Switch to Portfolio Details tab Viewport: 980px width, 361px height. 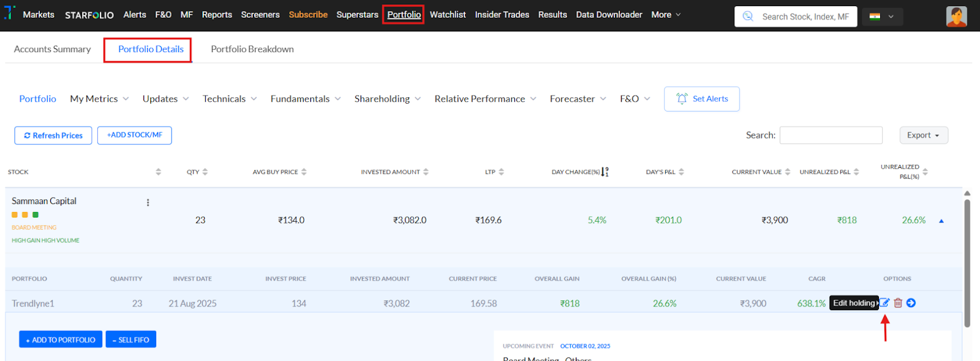[x=151, y=49]
